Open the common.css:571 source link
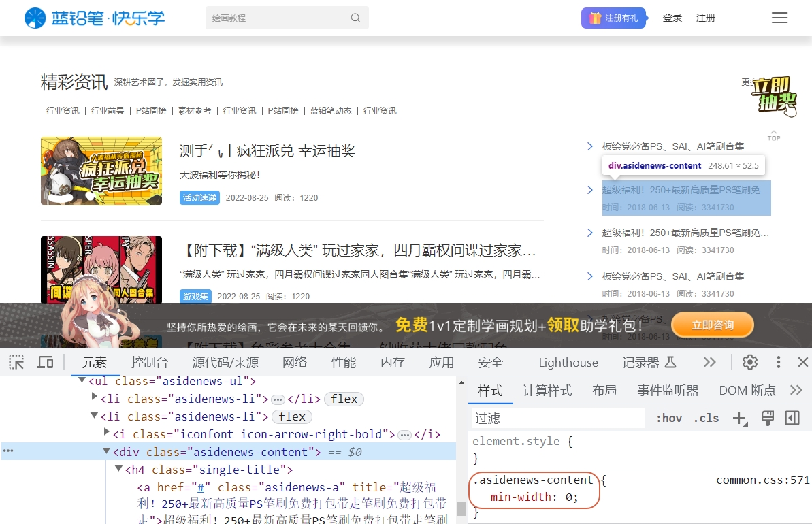This screenshot has width=812, height=524. pos(762,480)
